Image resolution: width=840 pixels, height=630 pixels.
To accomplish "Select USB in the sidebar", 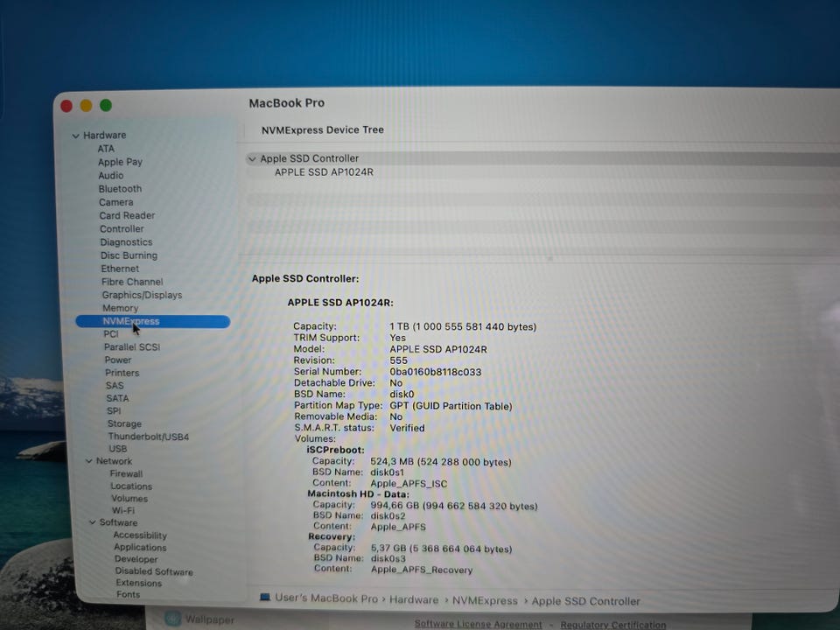I will [118, 449].
